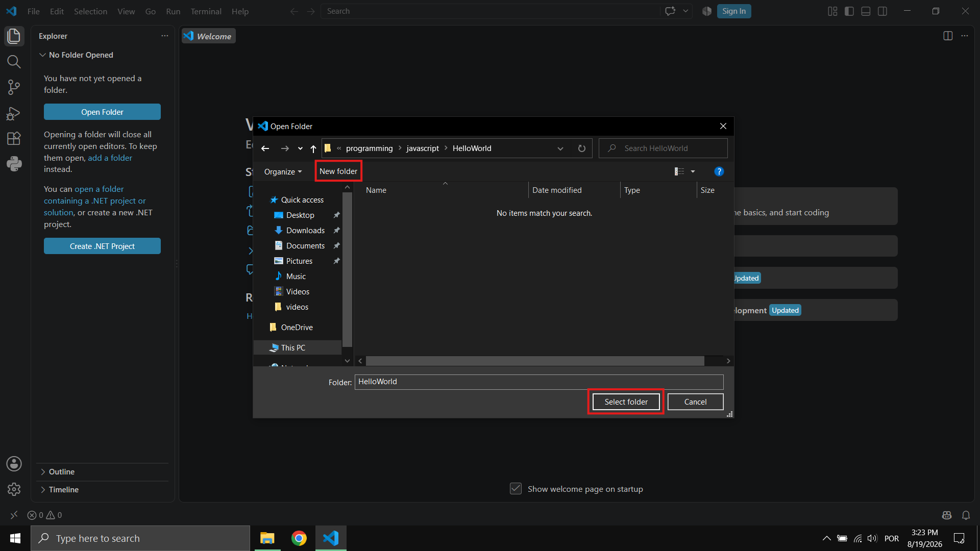The width and height of the screenshot is (980, 551).
Task: Collapse the No Folder Opened section
Action: [102, 55]
